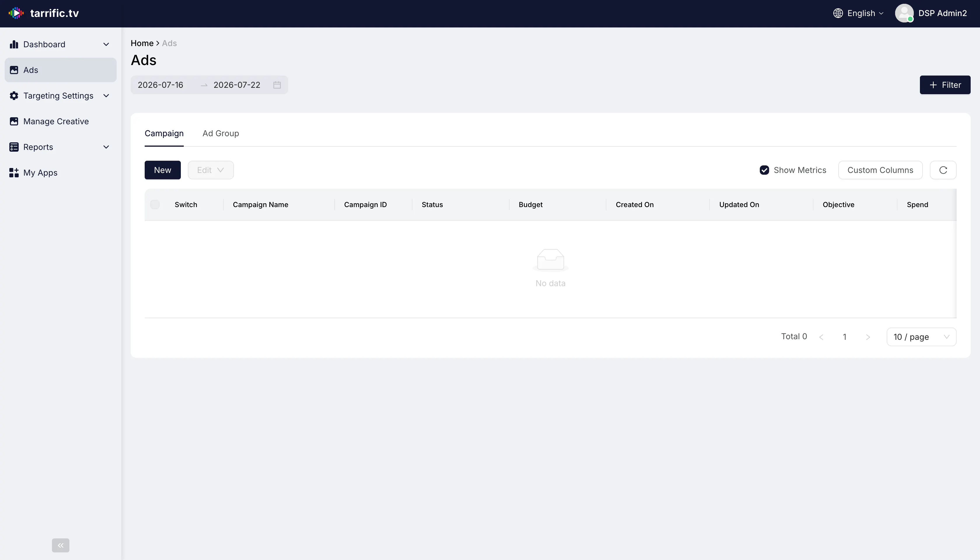Image resolution: width=980 pixels, height=560 pixels.
Task: Click the My Apps grid icon
Action: click(x=14, y=173)
